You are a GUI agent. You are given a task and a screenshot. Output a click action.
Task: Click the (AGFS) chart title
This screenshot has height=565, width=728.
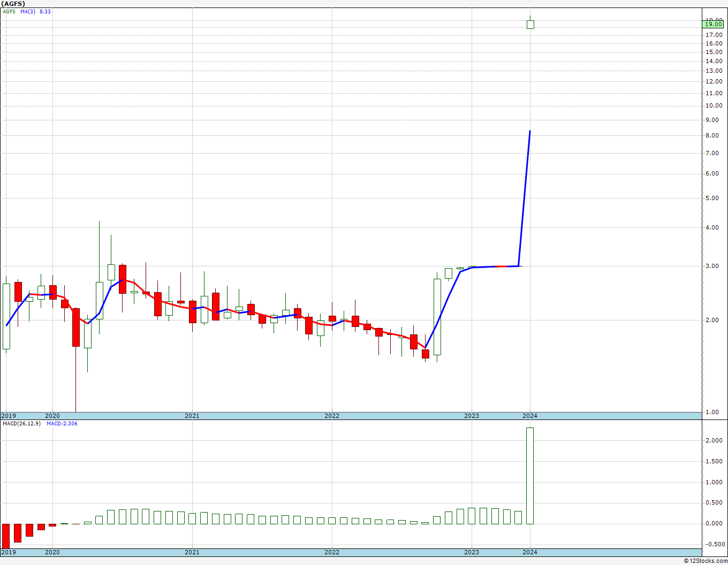[13, 4]
